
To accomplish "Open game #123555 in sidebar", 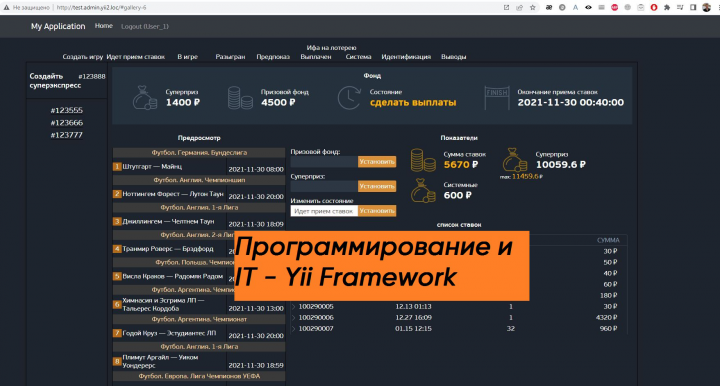I will (x=67, y=110).
